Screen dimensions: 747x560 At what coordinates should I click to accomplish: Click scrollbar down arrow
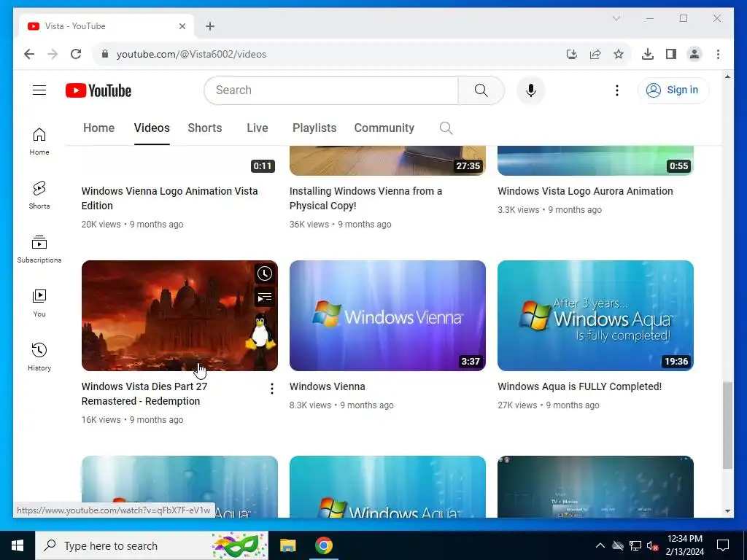[727, 511]
